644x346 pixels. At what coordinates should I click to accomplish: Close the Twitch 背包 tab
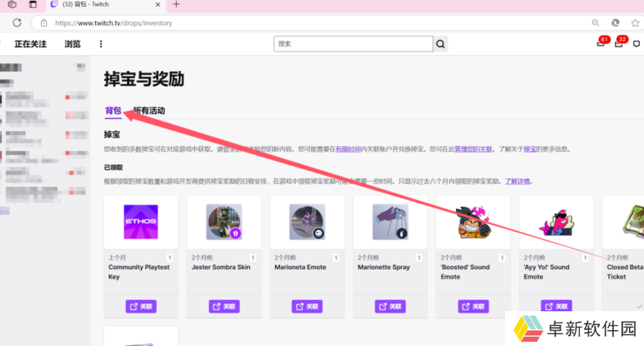(x=158, y=5)
